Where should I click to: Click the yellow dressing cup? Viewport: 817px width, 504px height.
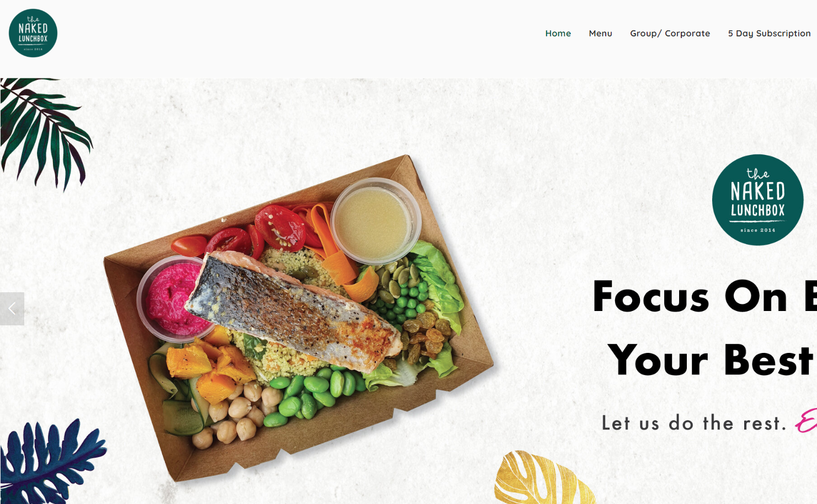pos(376,221)
